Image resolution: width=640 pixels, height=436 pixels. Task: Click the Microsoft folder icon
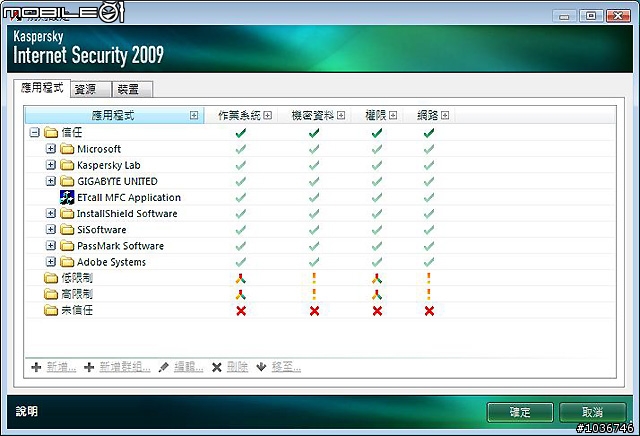point(67,149)
